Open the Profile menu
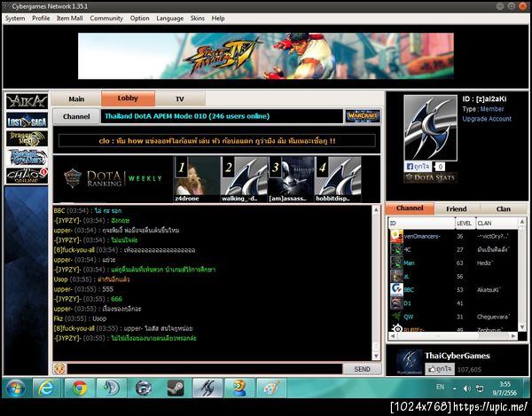Viewport: 532px width, 416px height. [41, 19]
